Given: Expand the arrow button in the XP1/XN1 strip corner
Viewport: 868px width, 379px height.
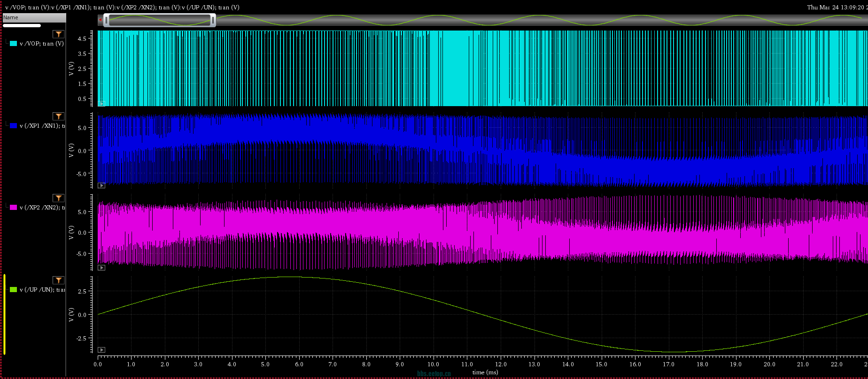Looking at the screenshot, I should tap(101, 186).
